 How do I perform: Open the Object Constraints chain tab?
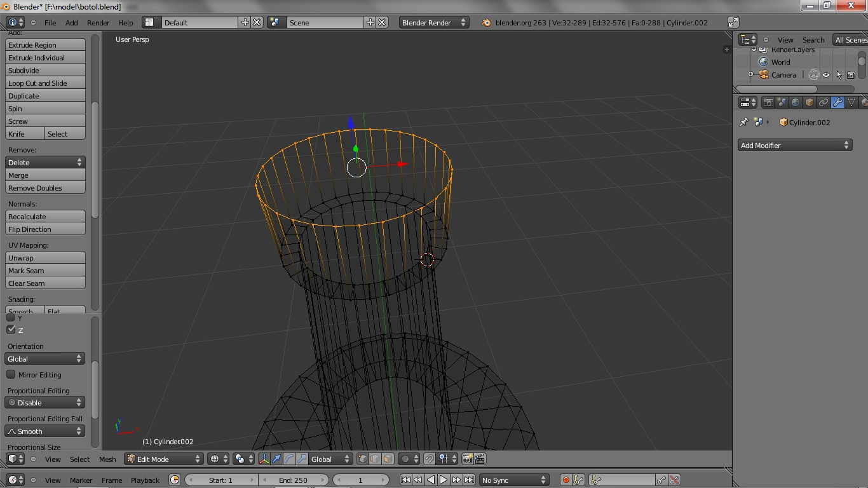824,102
